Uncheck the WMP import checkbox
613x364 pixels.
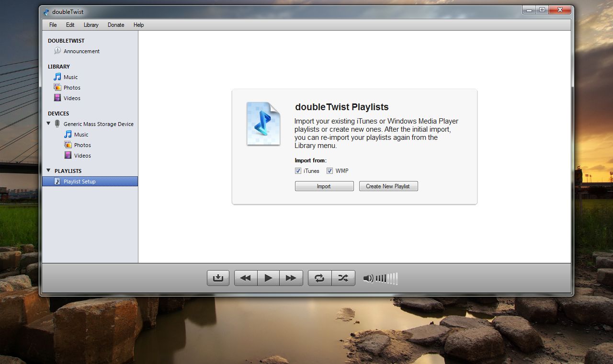pyautogui.click(x=329, y=171)
